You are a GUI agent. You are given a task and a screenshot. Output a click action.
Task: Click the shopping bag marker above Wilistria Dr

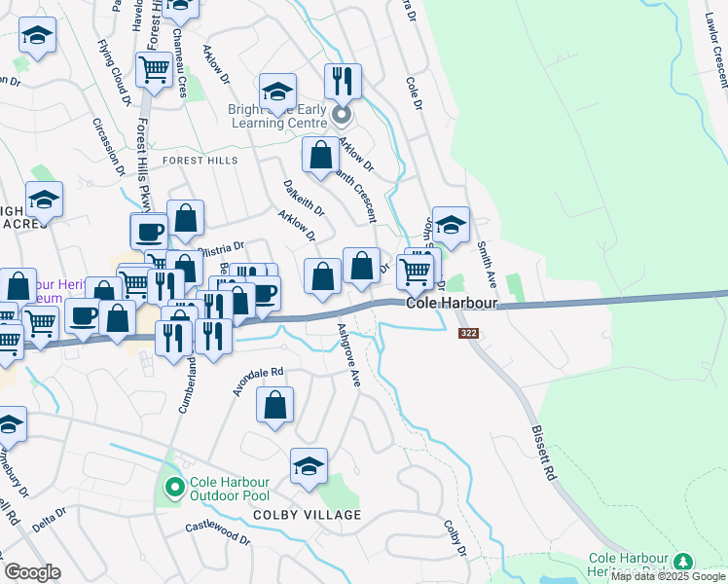[x=185, y=221]
